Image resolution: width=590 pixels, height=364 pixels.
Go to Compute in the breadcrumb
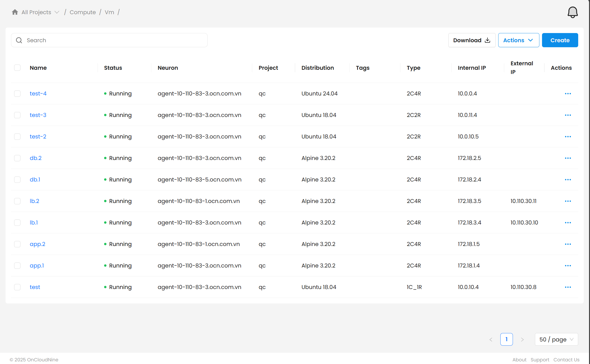tap(83, 12)
